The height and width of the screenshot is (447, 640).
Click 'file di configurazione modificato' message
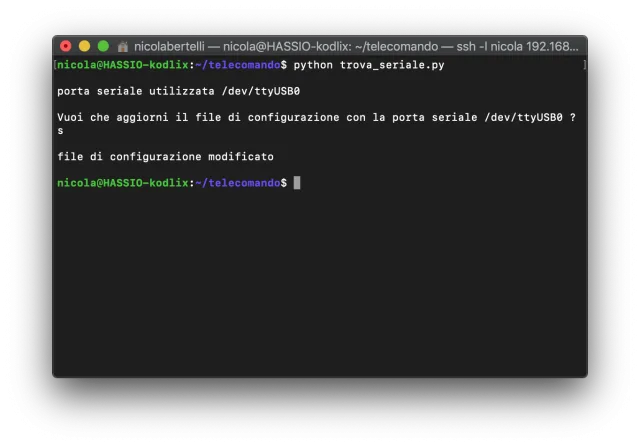(x=165, y=157)
